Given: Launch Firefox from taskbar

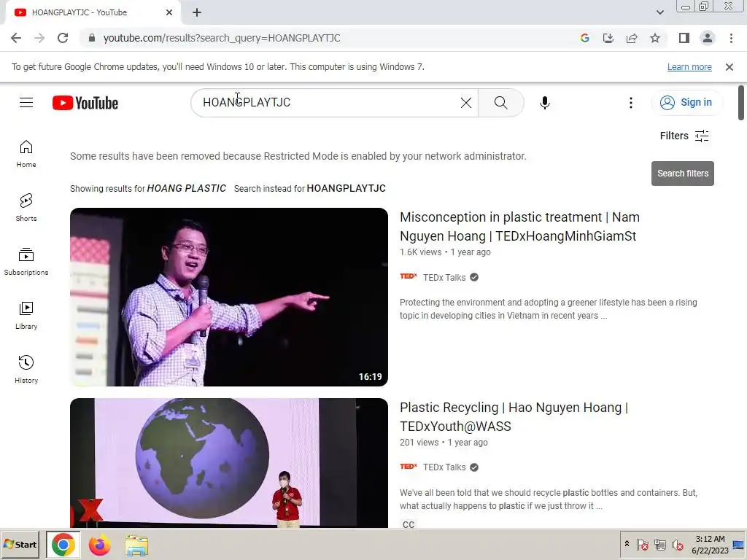Looking at the screenshot, I should 99,545.
